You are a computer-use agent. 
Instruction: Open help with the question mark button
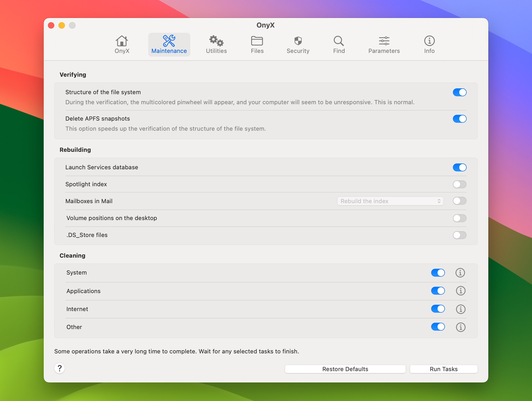[x=60, y=368]
